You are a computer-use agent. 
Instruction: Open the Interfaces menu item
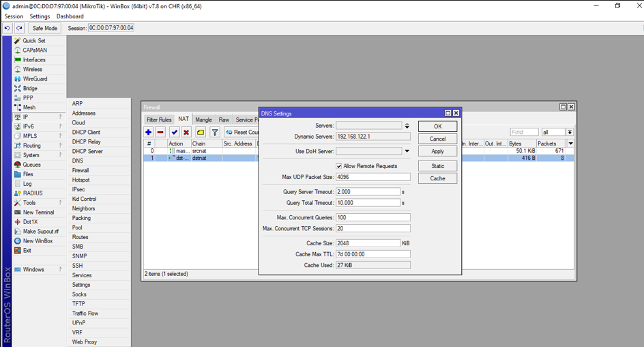tap(34, 59)
